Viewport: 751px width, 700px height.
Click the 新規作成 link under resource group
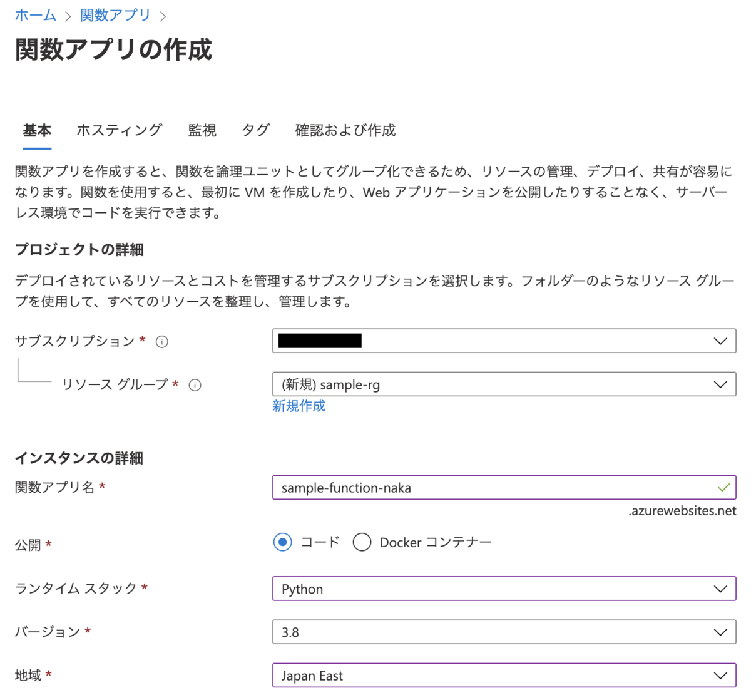coord(299,406)
